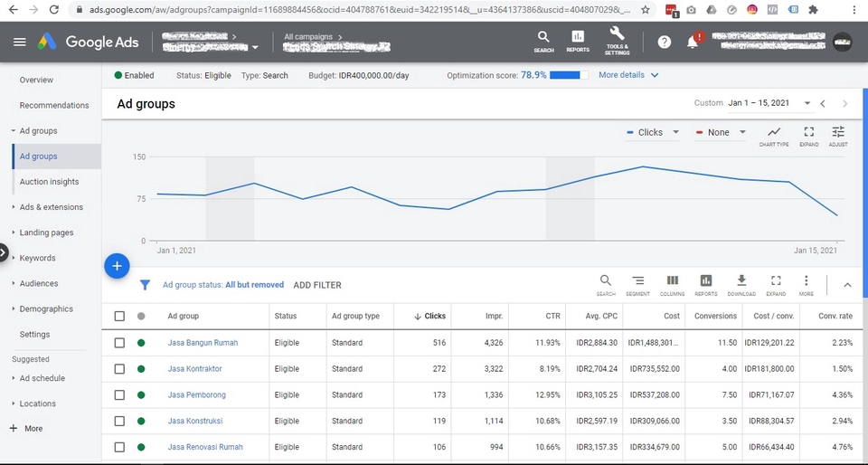Open Jasa Kontraktor ad group

[x=195, y=369]
